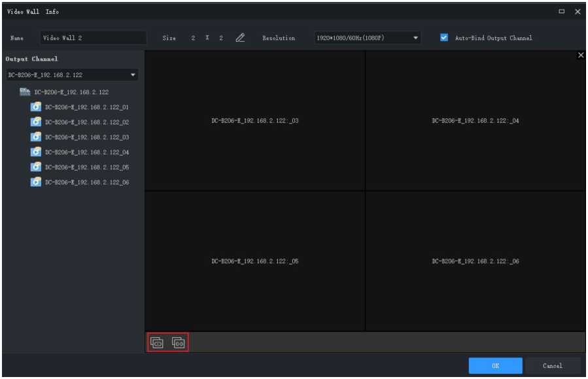
Task: Select output channel ending in _03 in tree
Action: tap(86, 137)
